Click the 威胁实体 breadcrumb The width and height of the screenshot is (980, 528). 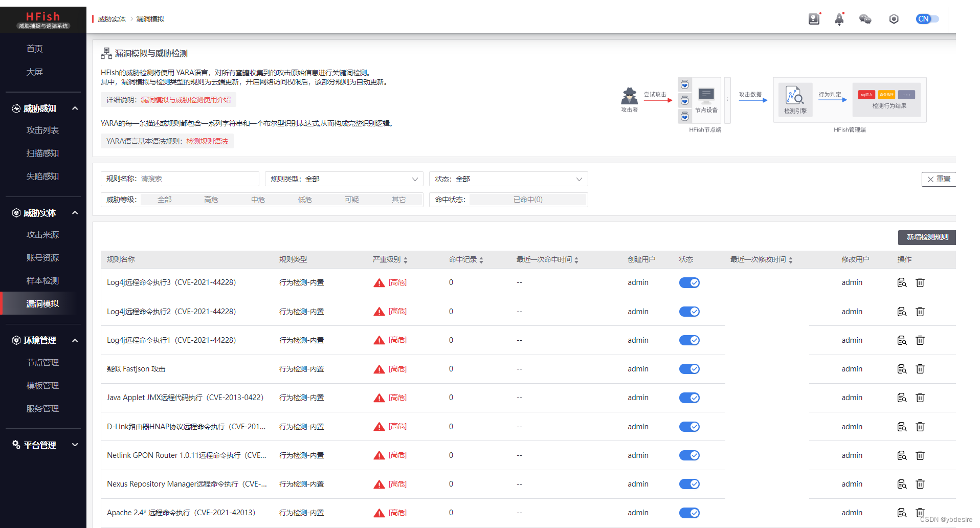point(112,19)
